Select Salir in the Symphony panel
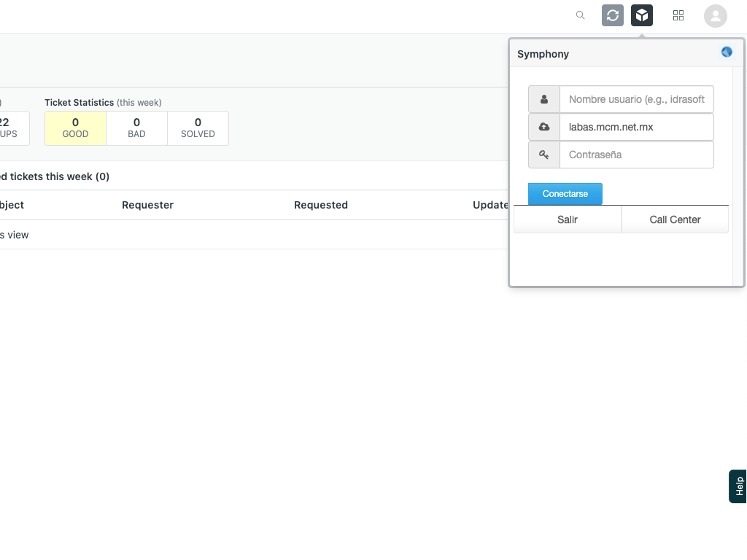 (x=567, y=219)
